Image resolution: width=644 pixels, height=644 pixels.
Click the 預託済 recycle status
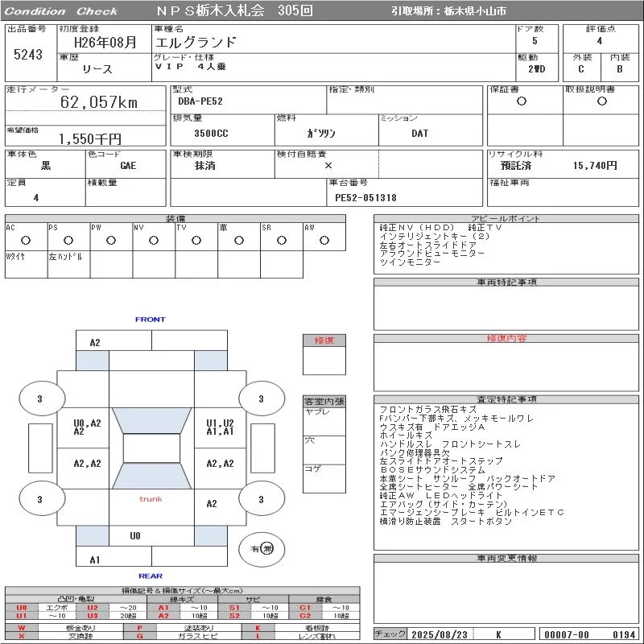(x=516, y=166)
